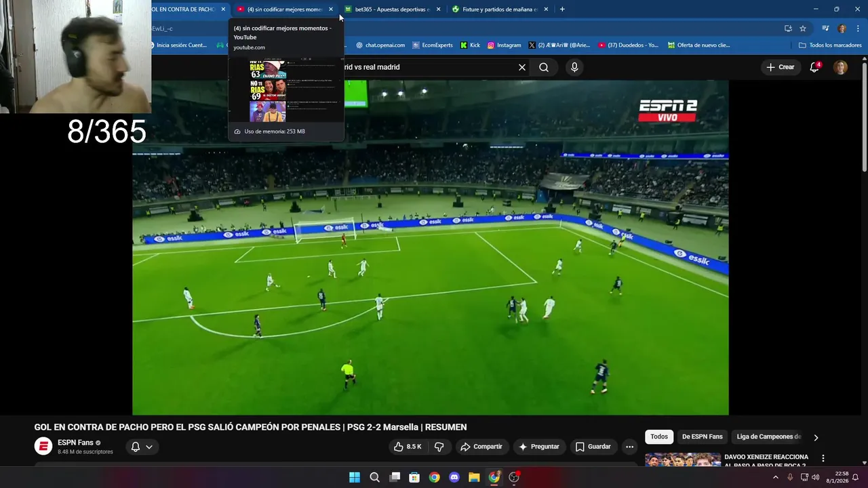This screenshot has width=868, height=488.
Task: Dislike the video with thumbs-down icon
Action: pyautogui.click(x=439, y=447)
